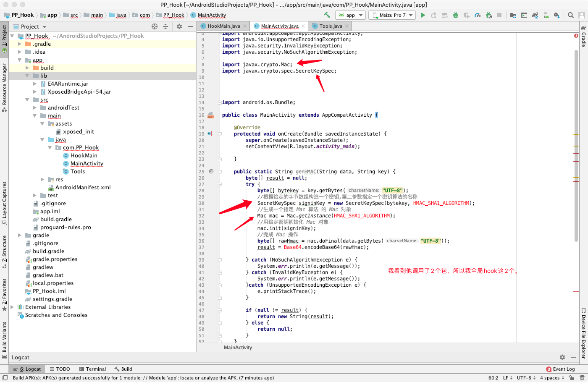Select the MainActivity.java editor tab
This screenshot has width=588, height=382.
pos(279,26)
